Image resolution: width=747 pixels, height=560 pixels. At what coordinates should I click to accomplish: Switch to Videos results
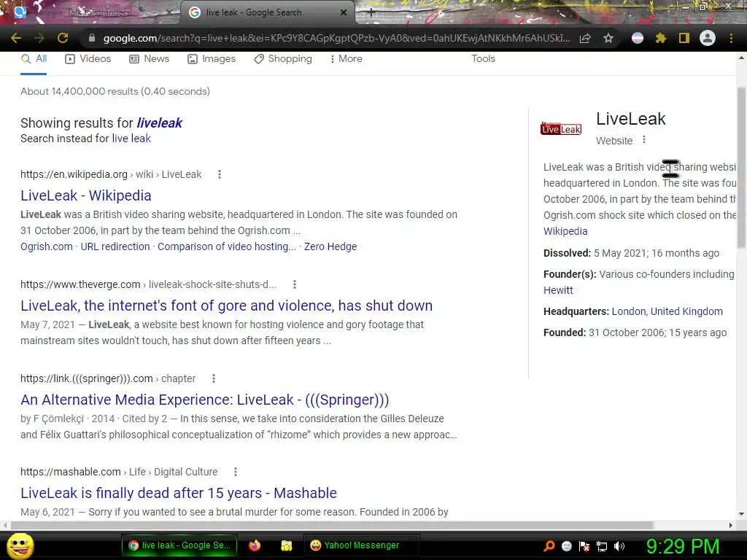pyautogui.click(x=88, y=58)
